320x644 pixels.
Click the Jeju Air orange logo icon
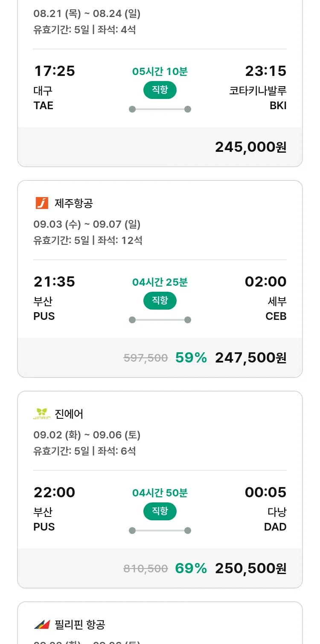[42, 203]
